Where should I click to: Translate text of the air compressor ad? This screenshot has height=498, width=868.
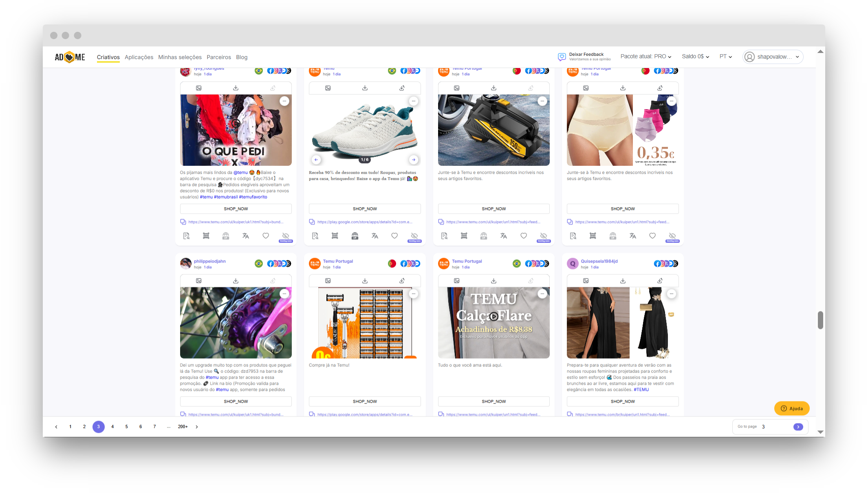tap(504, 236)
